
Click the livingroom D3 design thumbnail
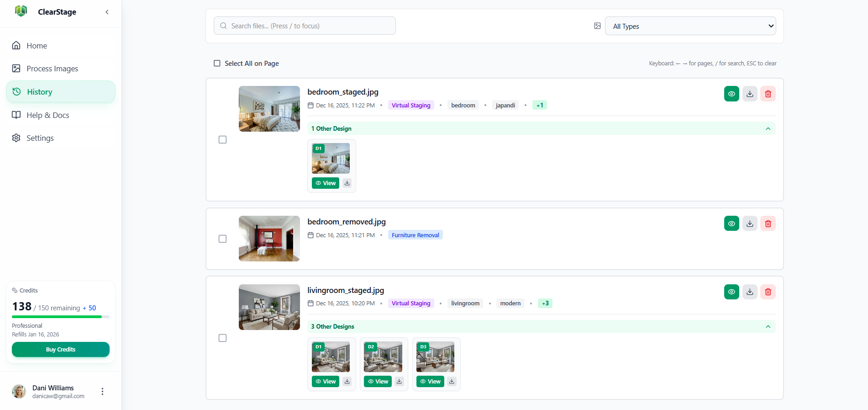pyautogui.click(x=436, y=357)
